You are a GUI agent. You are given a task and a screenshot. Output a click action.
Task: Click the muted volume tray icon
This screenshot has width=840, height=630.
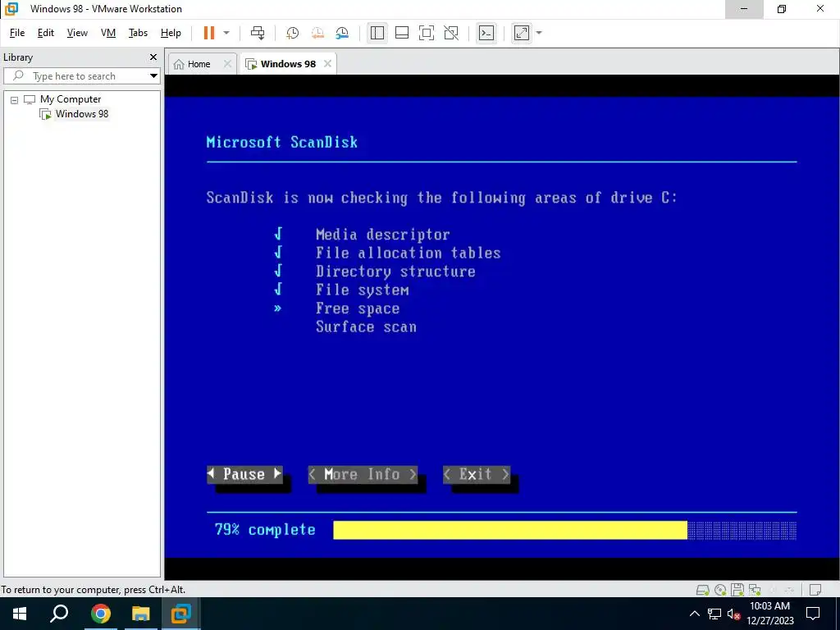click(733, 614)
